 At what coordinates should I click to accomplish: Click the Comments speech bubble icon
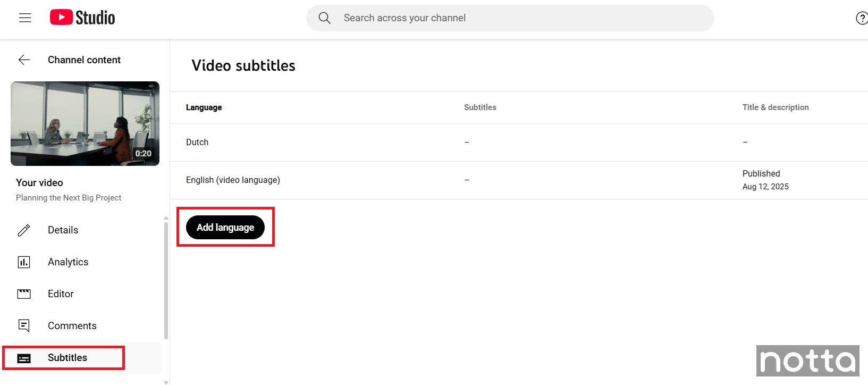tap(24, 326)
